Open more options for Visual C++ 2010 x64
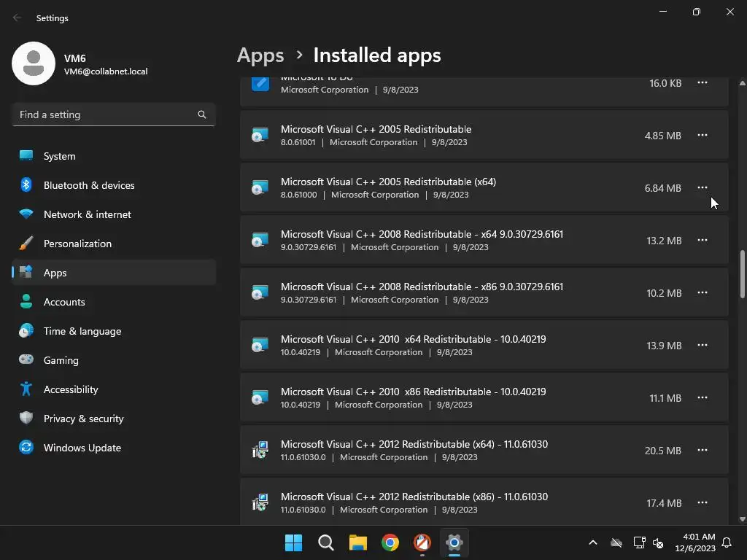Screen dimensions: 747x560 click(702, 346)
